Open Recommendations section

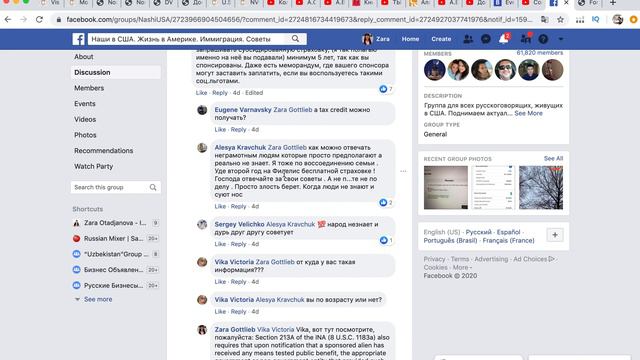pyautogui.click(x=103, y=151)
